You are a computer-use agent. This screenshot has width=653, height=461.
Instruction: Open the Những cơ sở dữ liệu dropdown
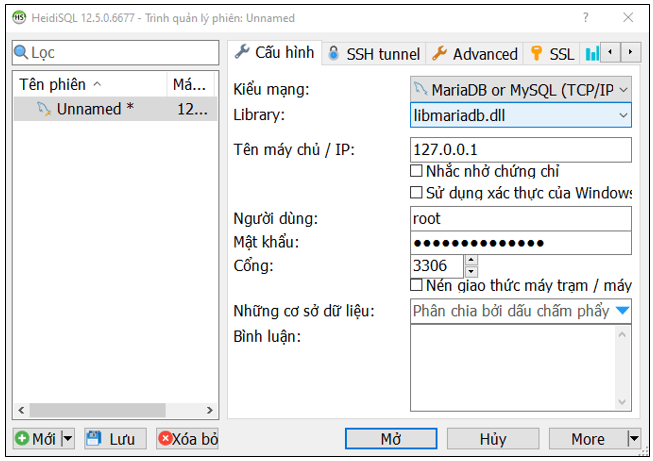coord(622,311)
